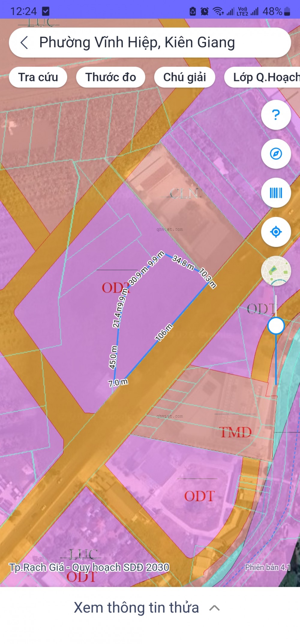Tap the chevron up arrow at the bottom
The image size is (300, 644).
pos(214,608)
